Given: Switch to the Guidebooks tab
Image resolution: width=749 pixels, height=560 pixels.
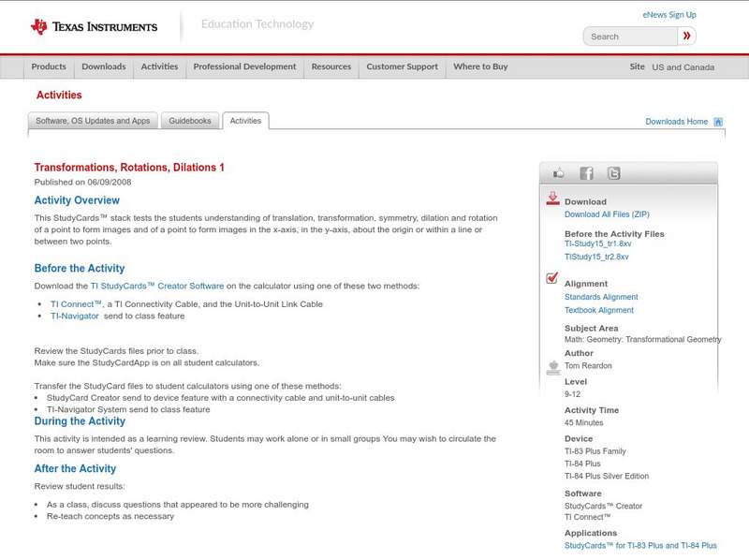Looking at the screenshot, I should click(190, 121).
